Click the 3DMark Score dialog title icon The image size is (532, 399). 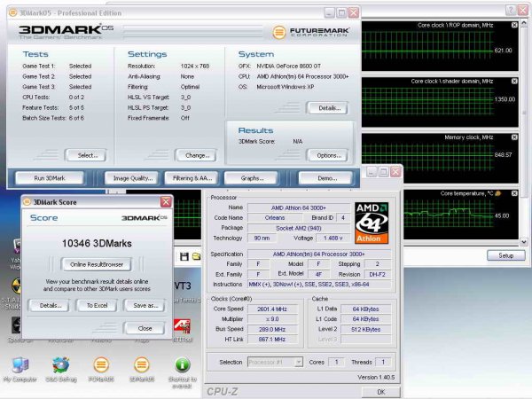27,202
